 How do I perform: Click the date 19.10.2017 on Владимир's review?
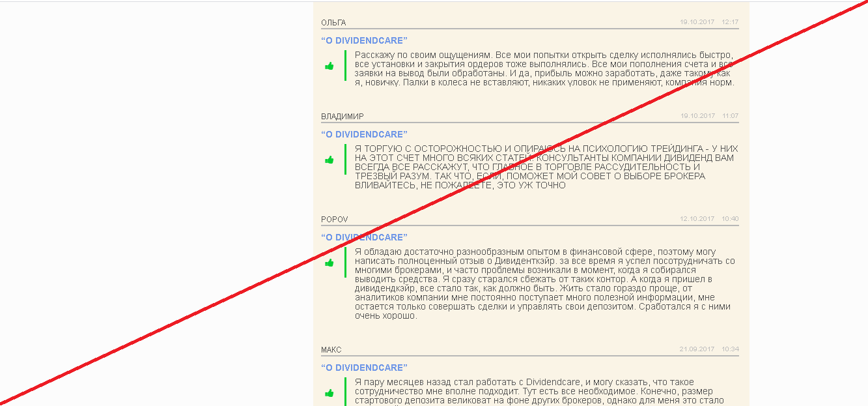coord(697,116)
